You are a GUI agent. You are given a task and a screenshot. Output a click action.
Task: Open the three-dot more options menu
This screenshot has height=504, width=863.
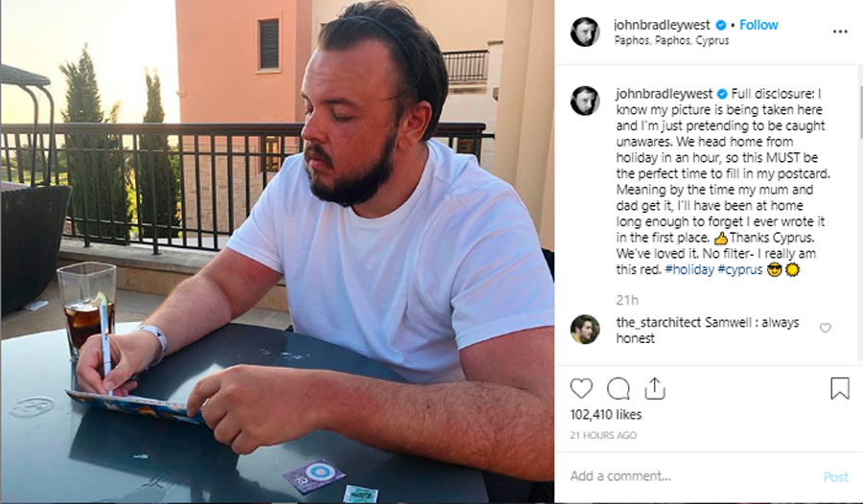[x=840, y=32]
